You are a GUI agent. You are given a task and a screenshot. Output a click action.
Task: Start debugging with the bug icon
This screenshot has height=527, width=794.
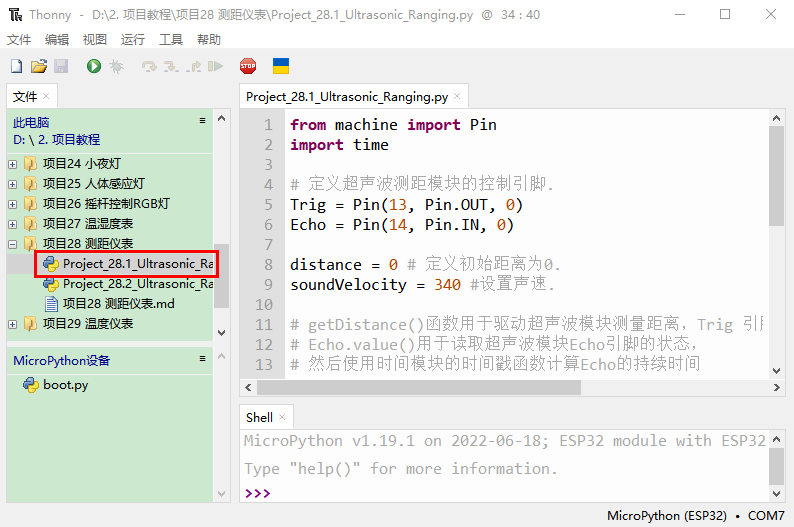coord(117,66)
